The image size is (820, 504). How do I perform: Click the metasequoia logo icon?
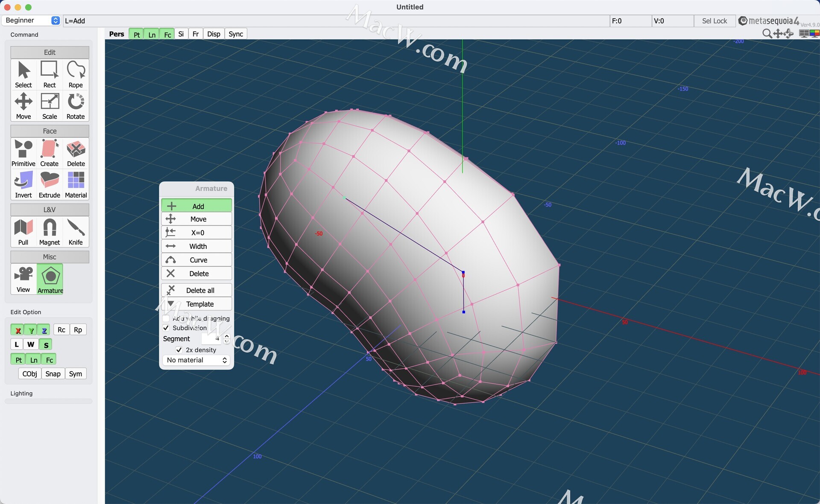(x=743, y=21)
